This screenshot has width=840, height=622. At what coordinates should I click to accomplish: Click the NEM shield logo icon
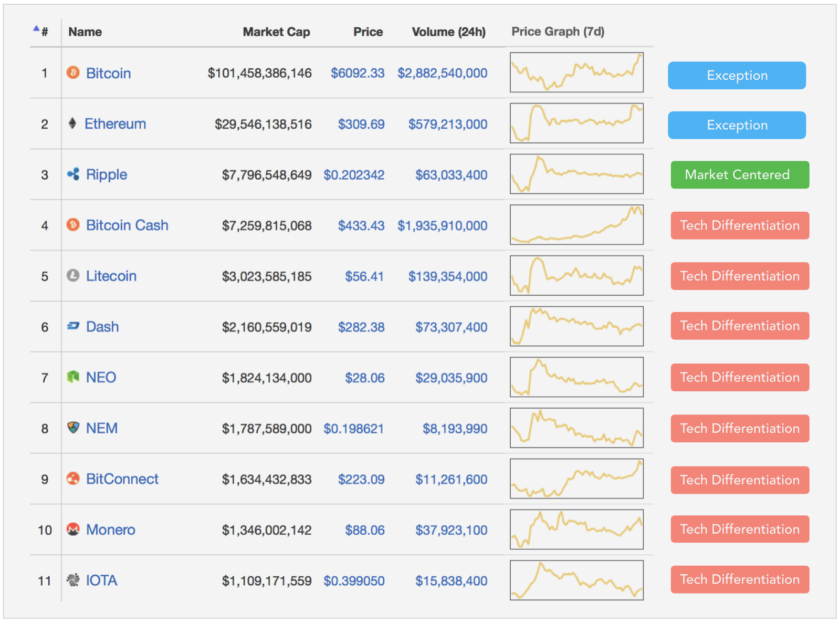(x=73, y=428)
